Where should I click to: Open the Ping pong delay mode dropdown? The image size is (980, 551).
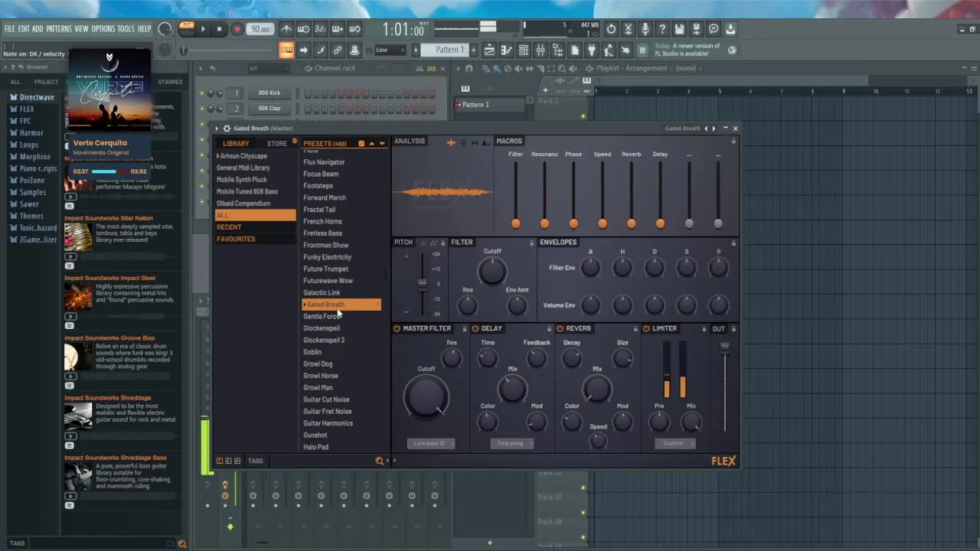[511, 443]
